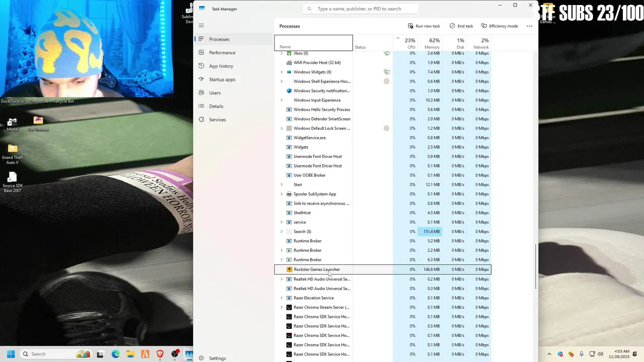Screen dimensions: 644x362
Task: Expand Windows Default Lock Screen process
Action: pyautogui.click(x=281, y=128)
